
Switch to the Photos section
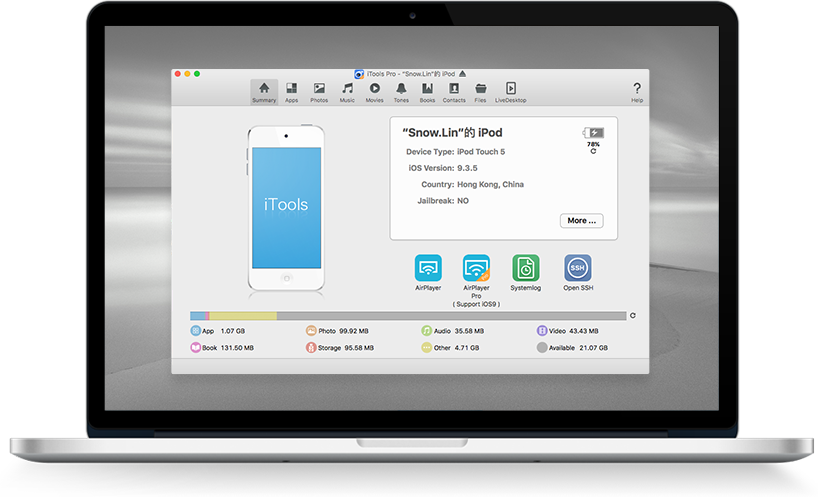click(319, 92)
